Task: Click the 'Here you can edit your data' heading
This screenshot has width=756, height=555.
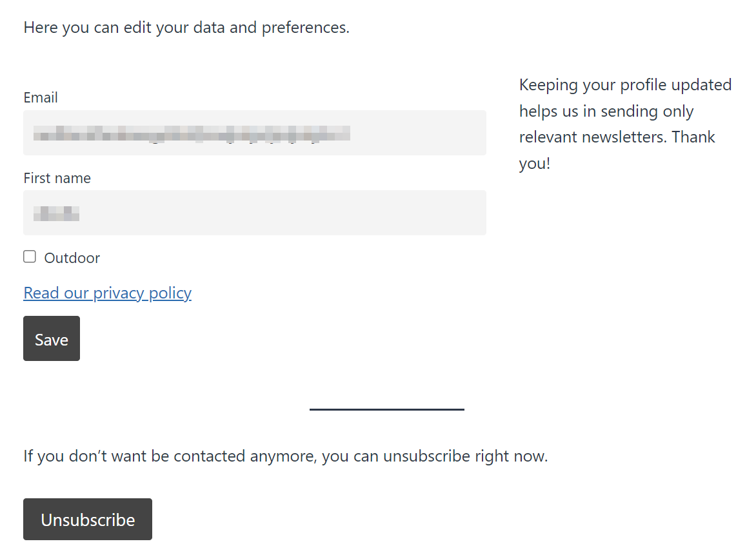Action: pyautogui.click(x=186, y=28)
